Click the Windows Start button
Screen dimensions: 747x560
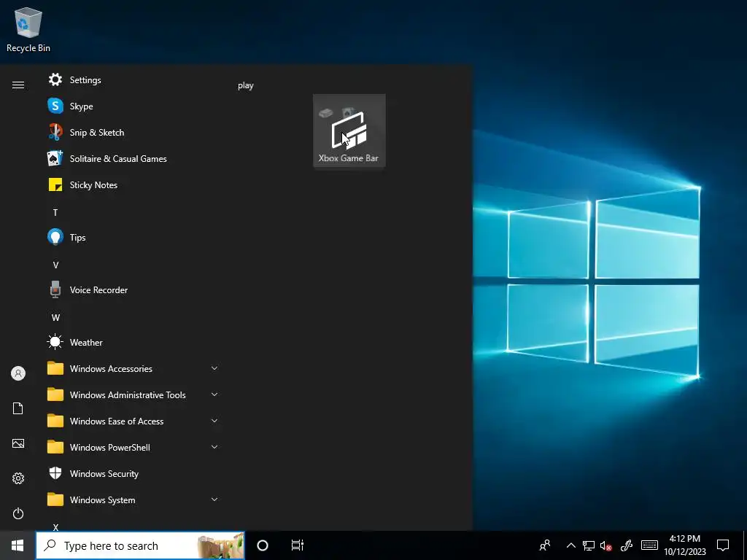(x=18, y=545)
